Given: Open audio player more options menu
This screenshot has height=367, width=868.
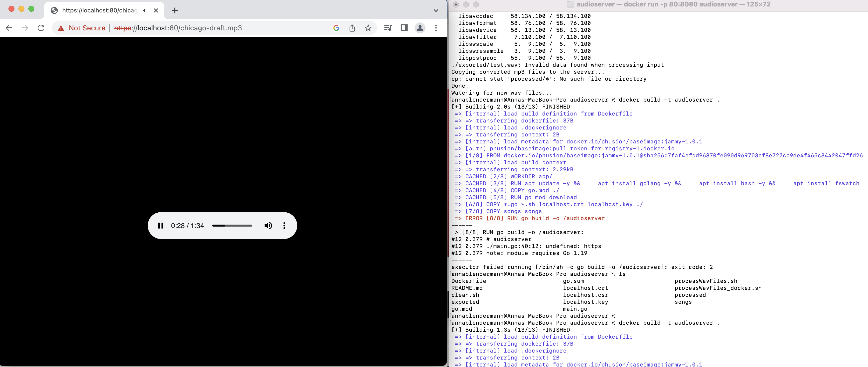Looking at the screenshot, I should (x=284, y=226).
